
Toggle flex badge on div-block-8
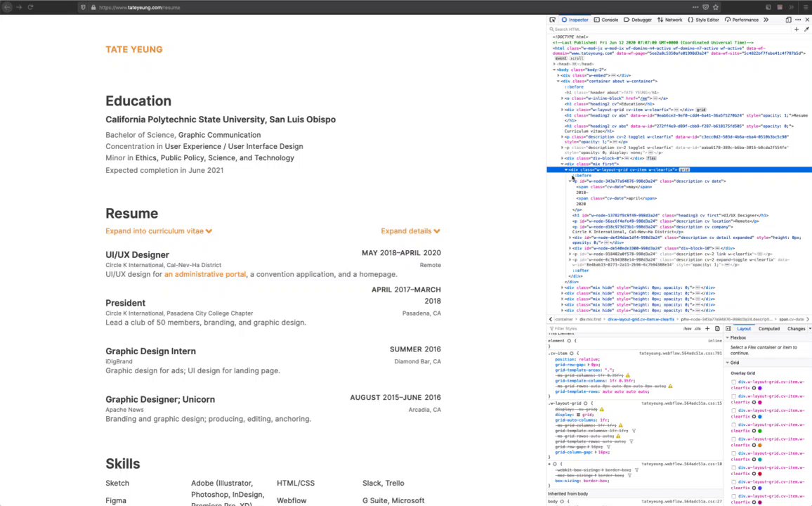click(x=651, y=159)
